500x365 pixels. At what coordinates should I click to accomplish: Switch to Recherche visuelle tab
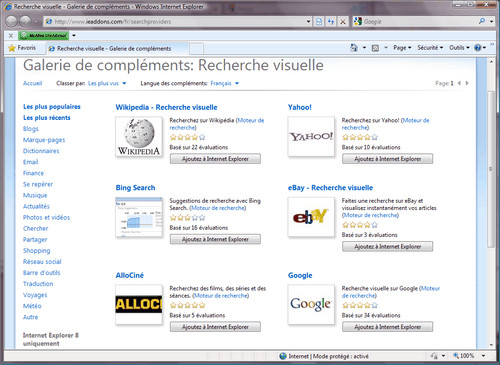[x=113, y=49]
